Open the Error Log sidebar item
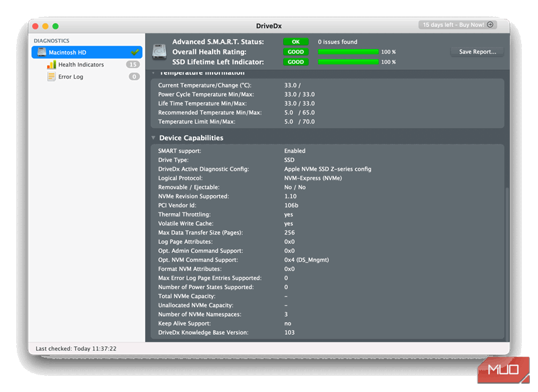The width and height of the screenshot is (538, 392). [71, 77]
